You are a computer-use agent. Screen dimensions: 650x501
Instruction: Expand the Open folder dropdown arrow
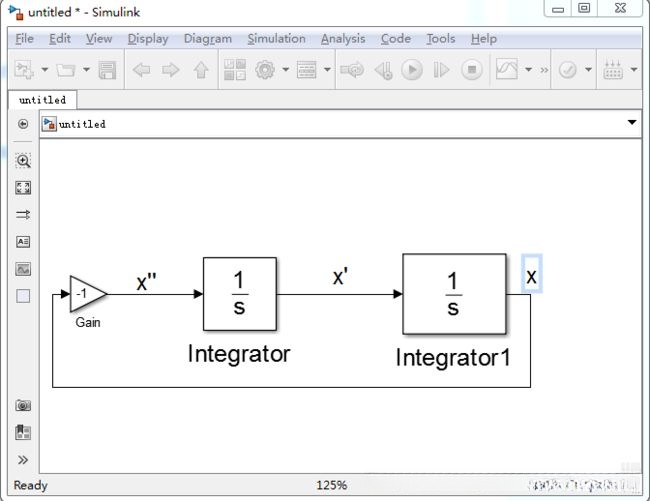coord(86,69)
